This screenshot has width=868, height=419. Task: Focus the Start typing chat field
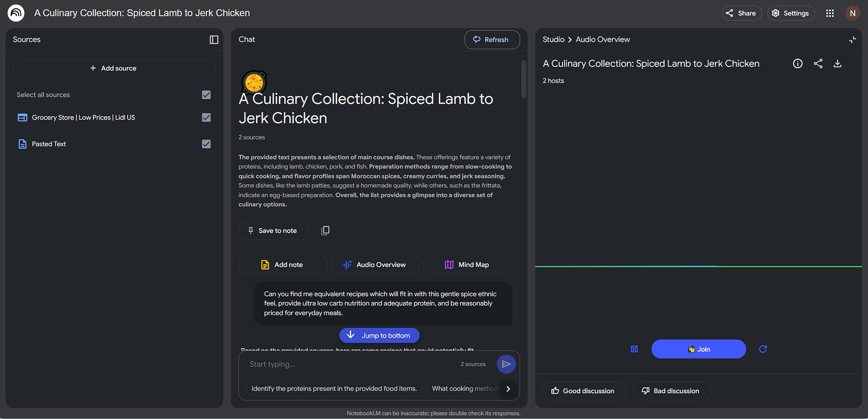(351, 364)
